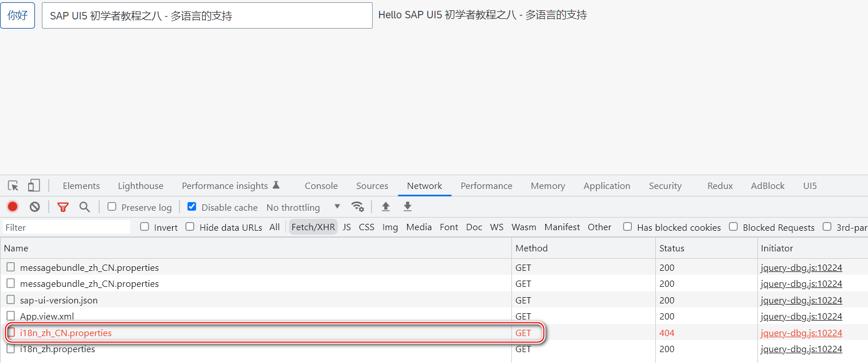Enable the Preserve log checkbox
The image size is (868, 363).
(112, 207)
